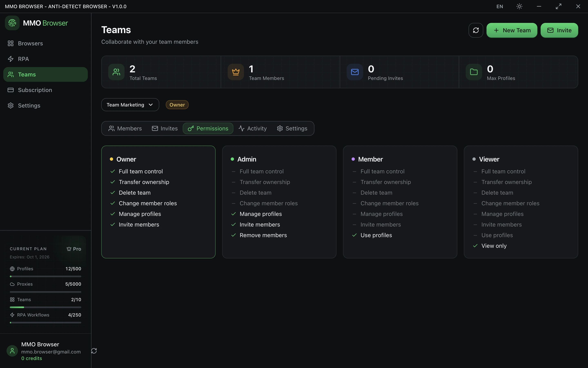Click the Max Profiles folder icon
588x368 pixels.
point(474,72)
